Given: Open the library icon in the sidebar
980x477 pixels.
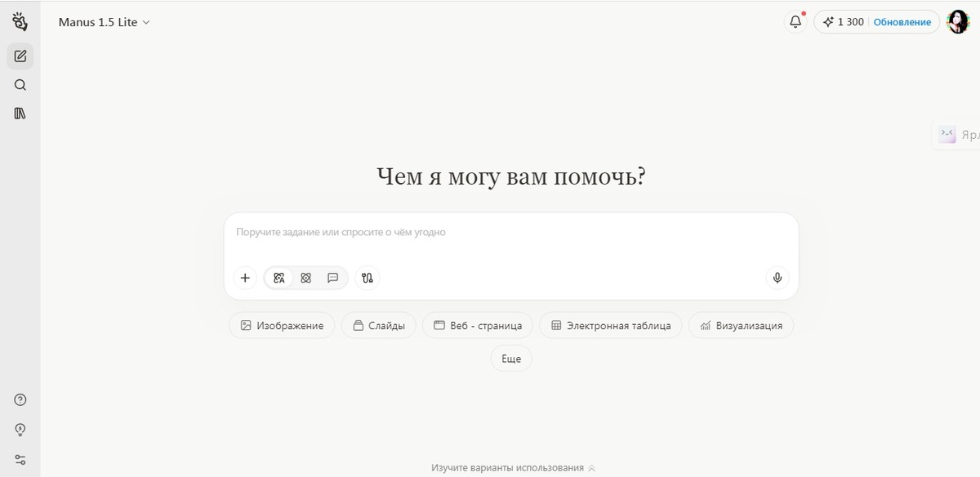Looking at the screenshot, I should point(20,113).
